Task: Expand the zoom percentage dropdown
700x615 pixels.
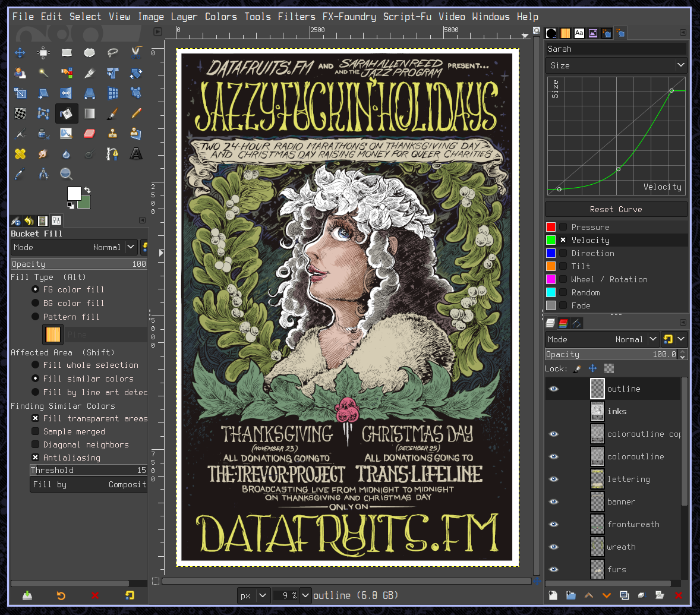Action: [x=305, y=595]
